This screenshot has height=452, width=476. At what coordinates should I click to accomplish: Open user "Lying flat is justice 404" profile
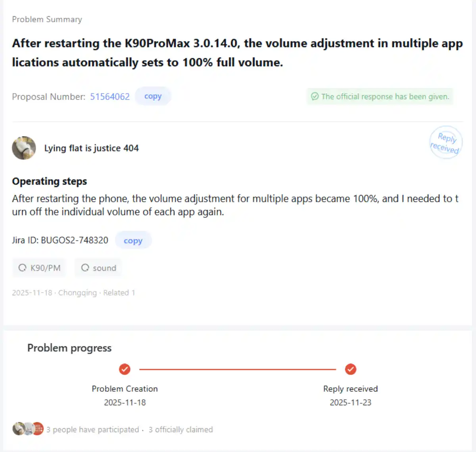click(91, 148)
